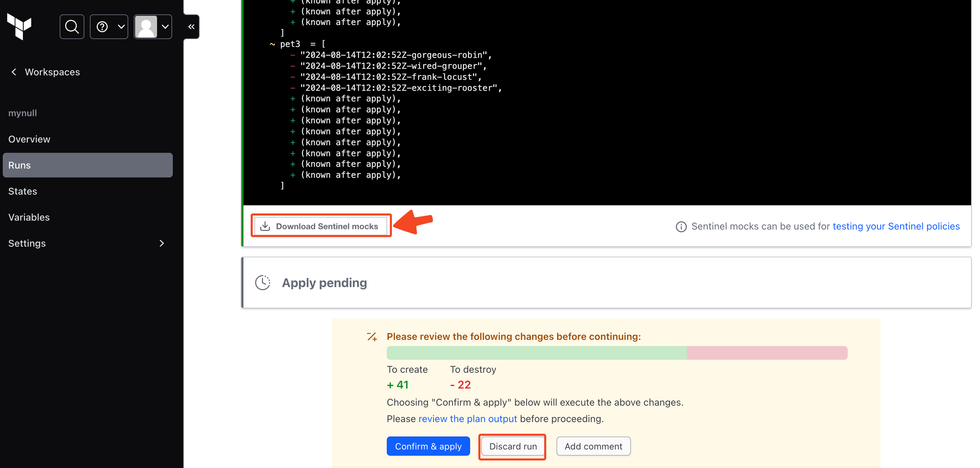Viewport: 980px width, 468px height.
Task: Expand the Settings submenu chevron
Action: tap(162, 243)
